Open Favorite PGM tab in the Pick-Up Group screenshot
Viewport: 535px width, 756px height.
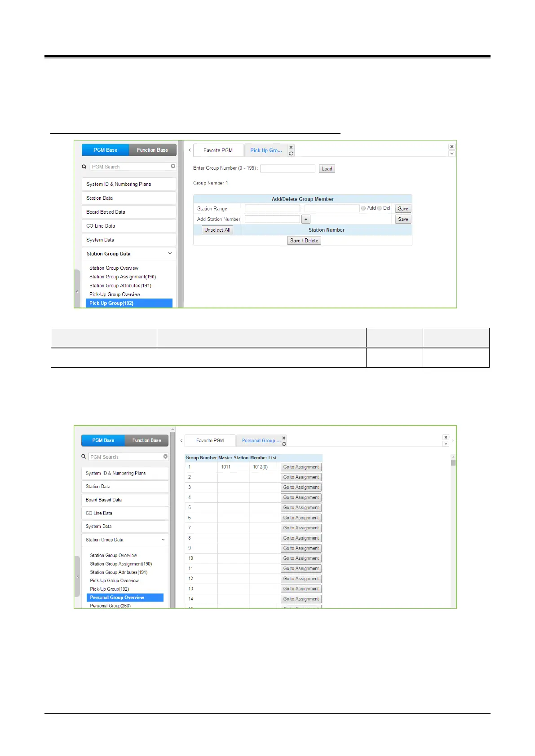point(218,150)
